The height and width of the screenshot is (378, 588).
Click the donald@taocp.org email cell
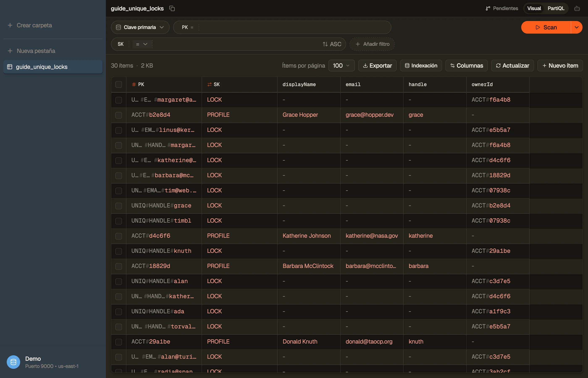[372, 342]
